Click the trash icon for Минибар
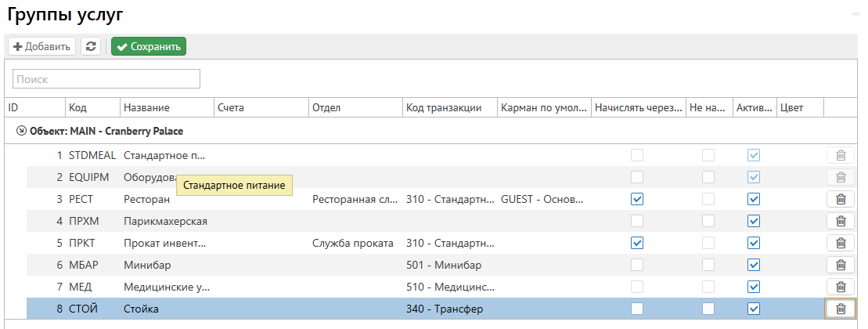 (x=841, y=265)
